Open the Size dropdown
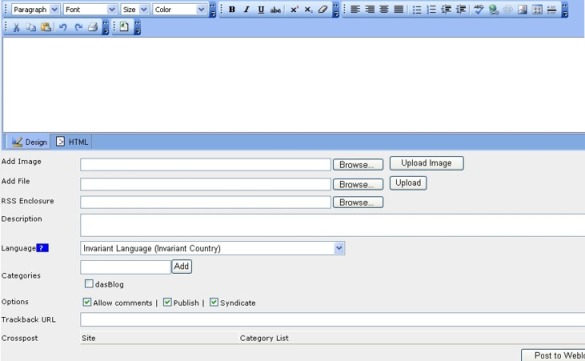585x361 pixels. click(135, 9)
